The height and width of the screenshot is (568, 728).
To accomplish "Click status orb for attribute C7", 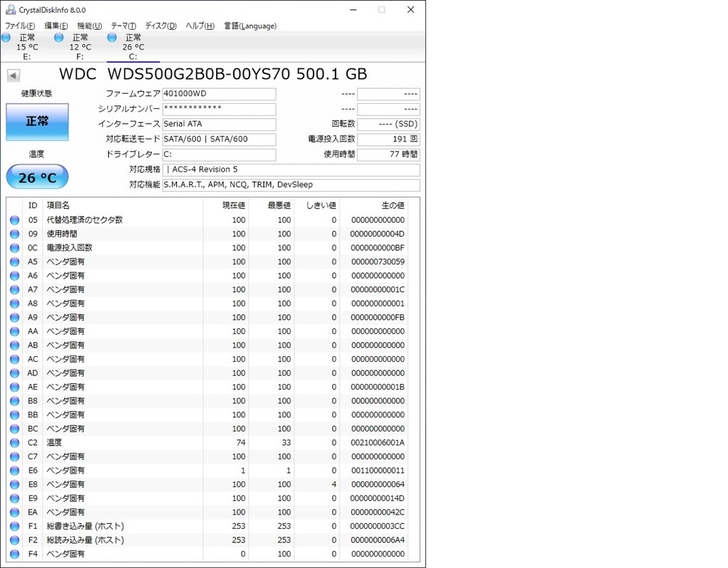I will [15, 457].
